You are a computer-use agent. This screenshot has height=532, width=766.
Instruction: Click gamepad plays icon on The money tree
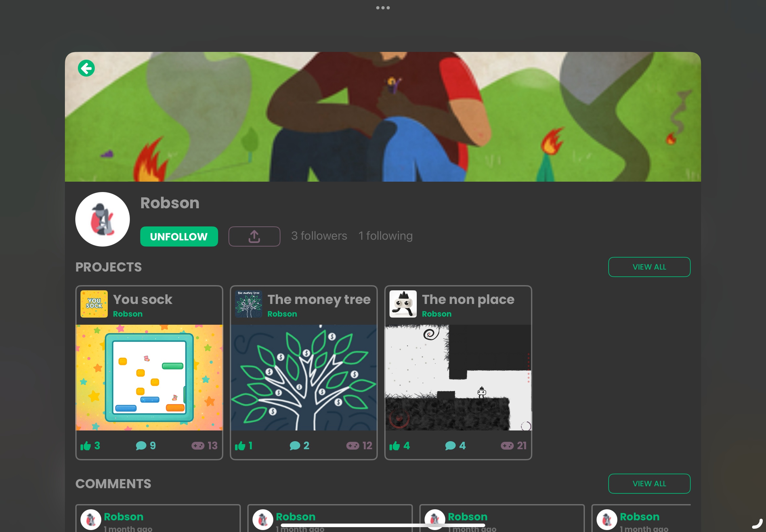click(x=352, y=446)
